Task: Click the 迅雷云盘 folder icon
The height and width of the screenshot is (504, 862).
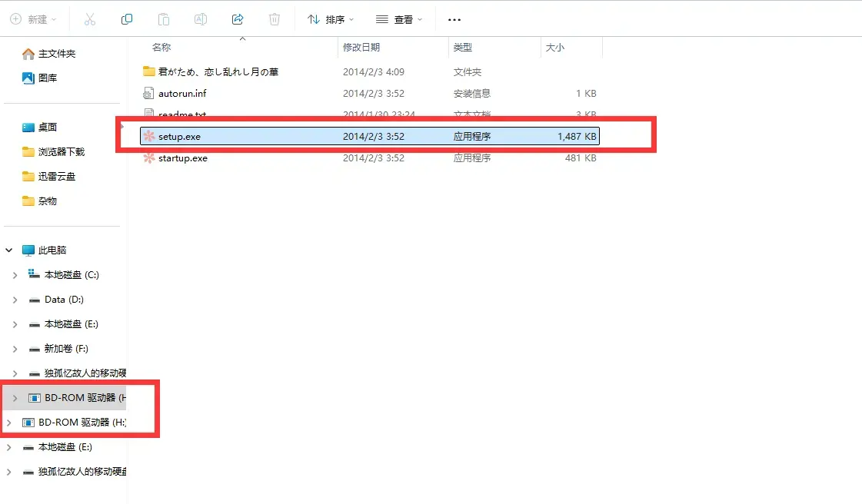Action: tap(28, 176)
